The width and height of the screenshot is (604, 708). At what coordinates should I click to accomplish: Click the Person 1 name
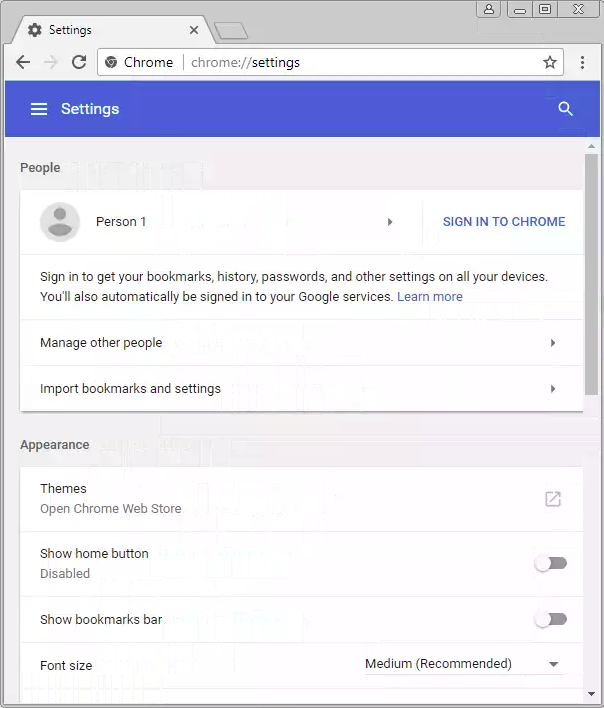tap(121, 222)
